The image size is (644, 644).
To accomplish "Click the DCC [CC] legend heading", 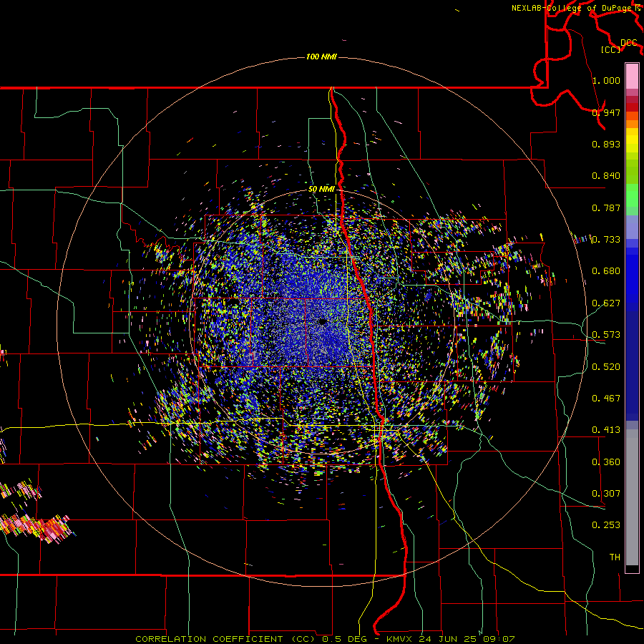I will tap(620, 46).
